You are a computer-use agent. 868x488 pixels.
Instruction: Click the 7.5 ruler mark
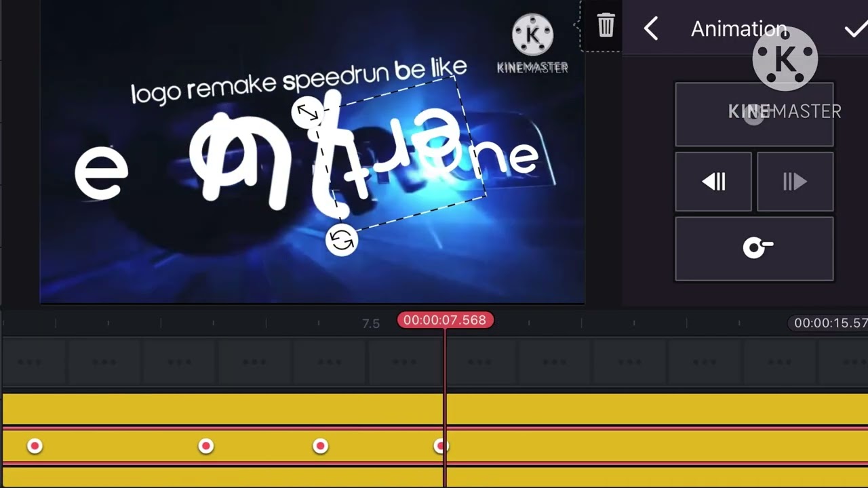371,324
